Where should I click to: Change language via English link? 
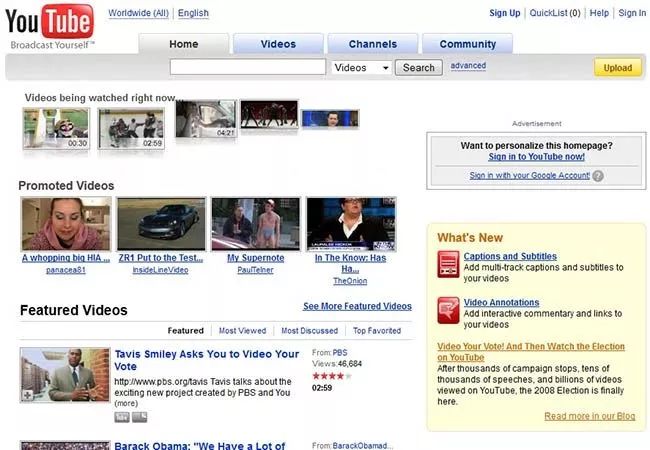click(x=193, y=13)
